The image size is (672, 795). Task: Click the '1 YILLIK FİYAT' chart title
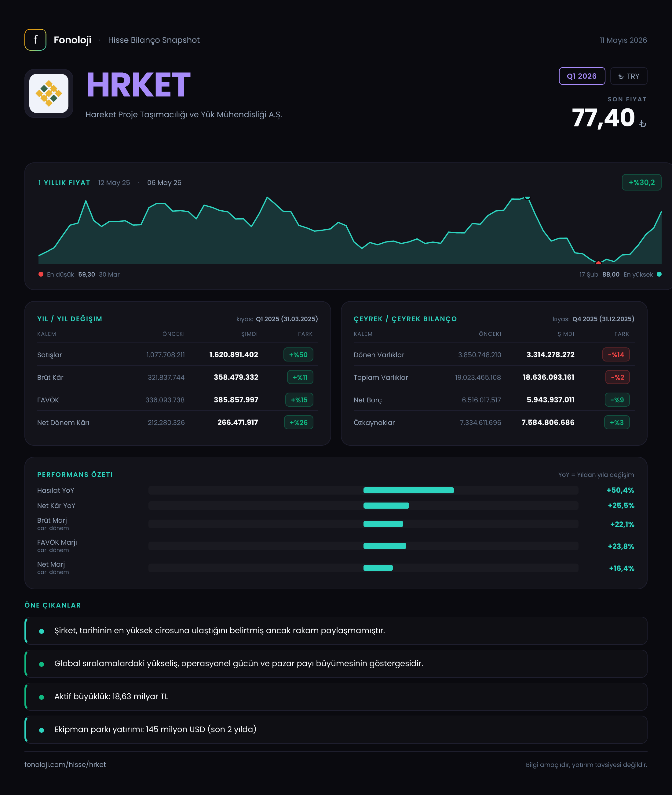pyautogui.click(x=64, y=183)
